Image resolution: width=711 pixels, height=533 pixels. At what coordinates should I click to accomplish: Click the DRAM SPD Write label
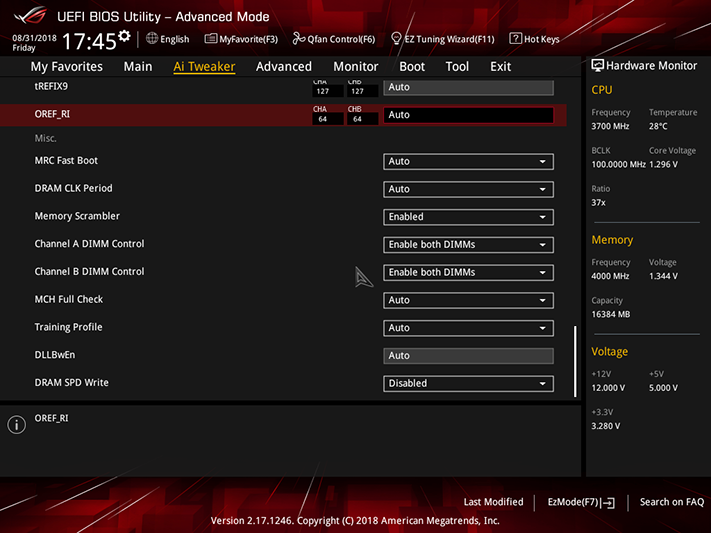72,382
